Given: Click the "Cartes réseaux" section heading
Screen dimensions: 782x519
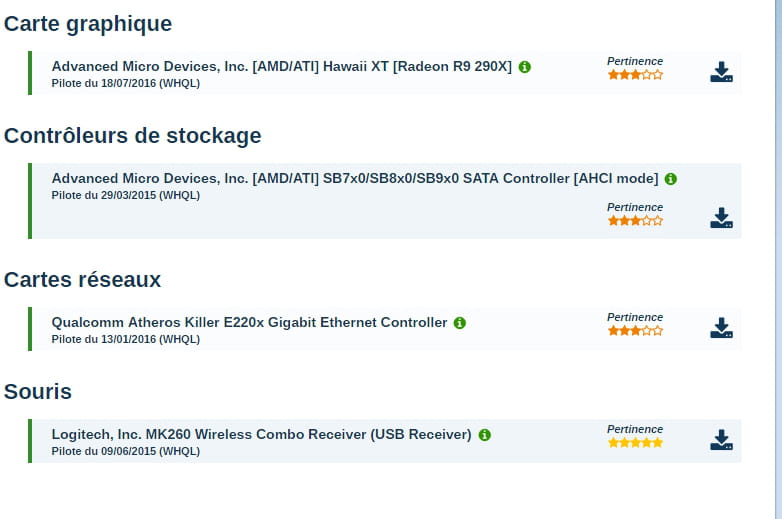Looking at the screenshot, I should 83,280.
